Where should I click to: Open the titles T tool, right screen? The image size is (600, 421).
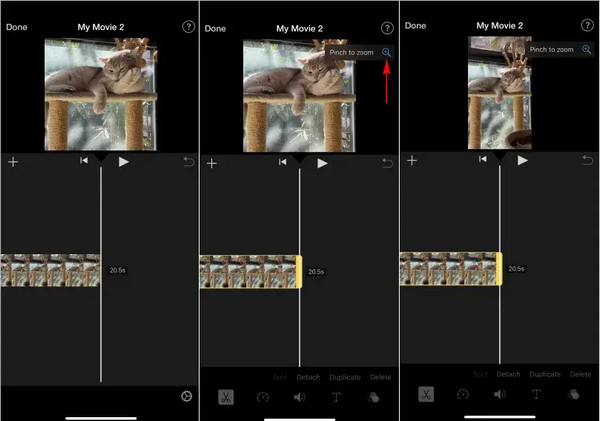click(536, 394)
